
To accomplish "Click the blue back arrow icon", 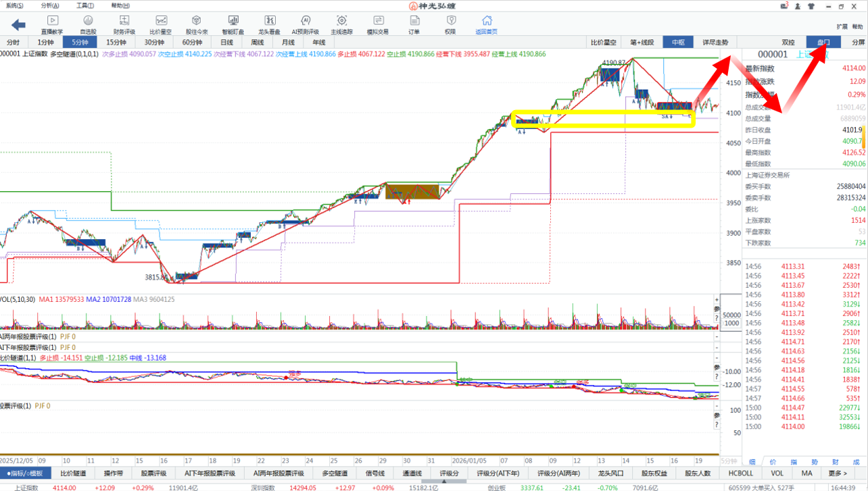I will [x=18, y=25].
